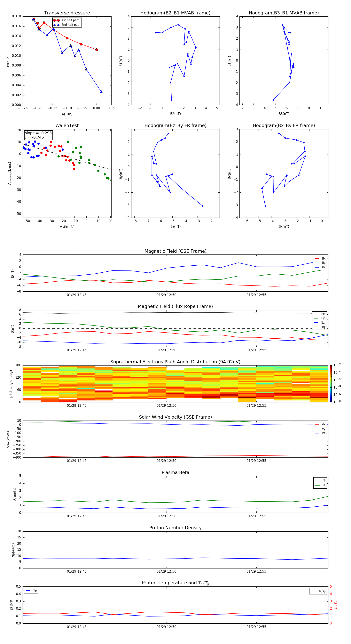
Task: Click the 'Hodogram(B2_B1 MVAB frame)' title
Action: (x=175, y=13)
